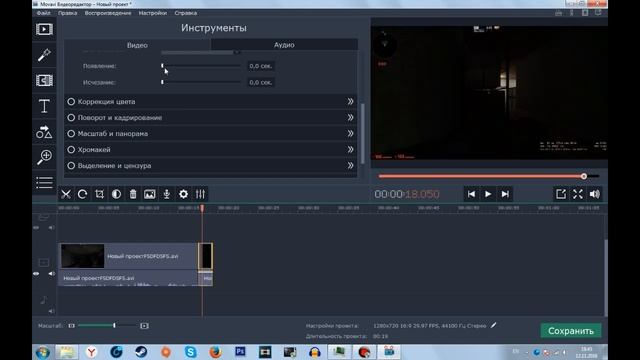This screenshot has height=360, width=640.
Task: Open the More tools list icon
Action: coord(44,182)
